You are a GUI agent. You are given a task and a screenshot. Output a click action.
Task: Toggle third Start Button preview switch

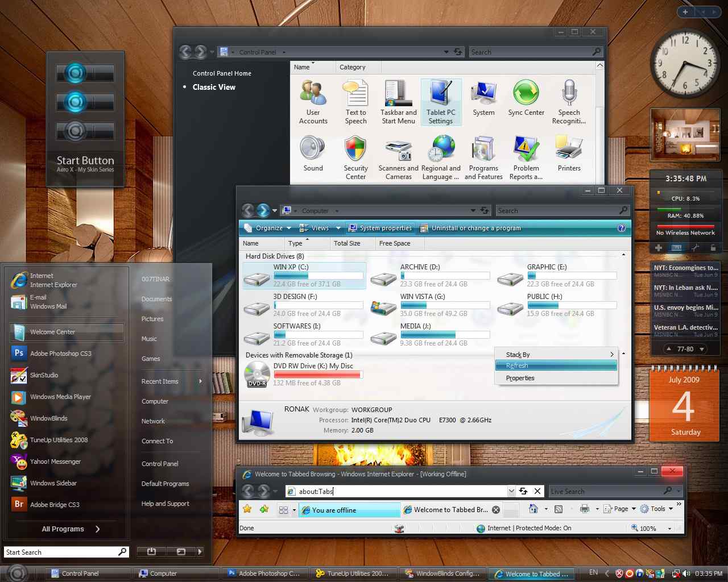pos(85,131)
